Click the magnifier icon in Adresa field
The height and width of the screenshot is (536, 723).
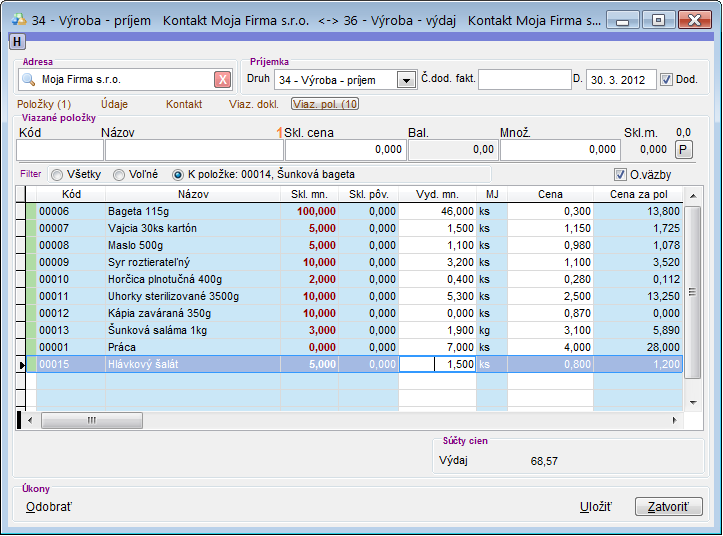(29, 80)
